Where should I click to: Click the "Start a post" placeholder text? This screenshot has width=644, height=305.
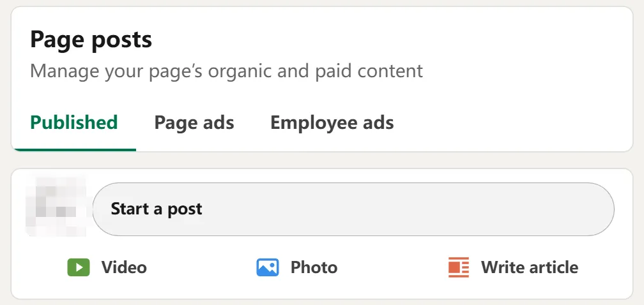click(x=157, y=209)
